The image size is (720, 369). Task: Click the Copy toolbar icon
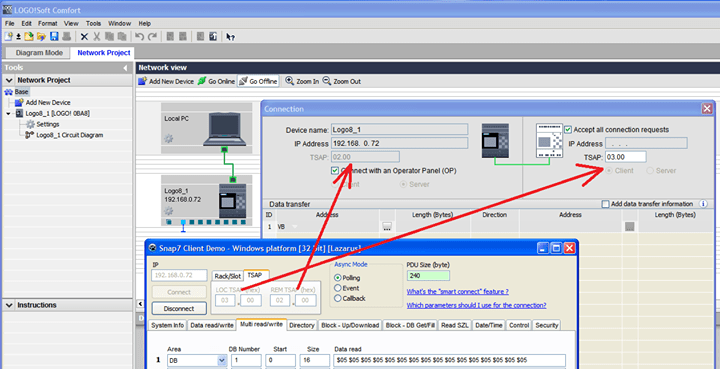pyautogui.click(x=109, y=37)
